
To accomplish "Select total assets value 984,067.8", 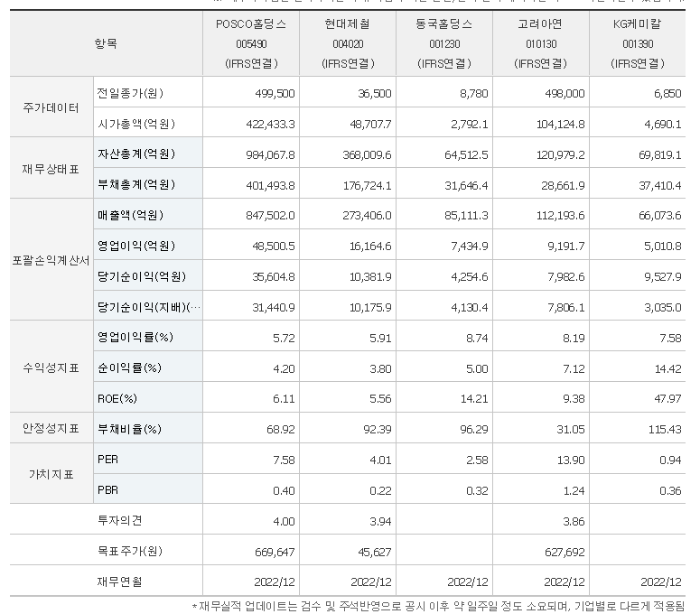I will [x=270, y=154].
